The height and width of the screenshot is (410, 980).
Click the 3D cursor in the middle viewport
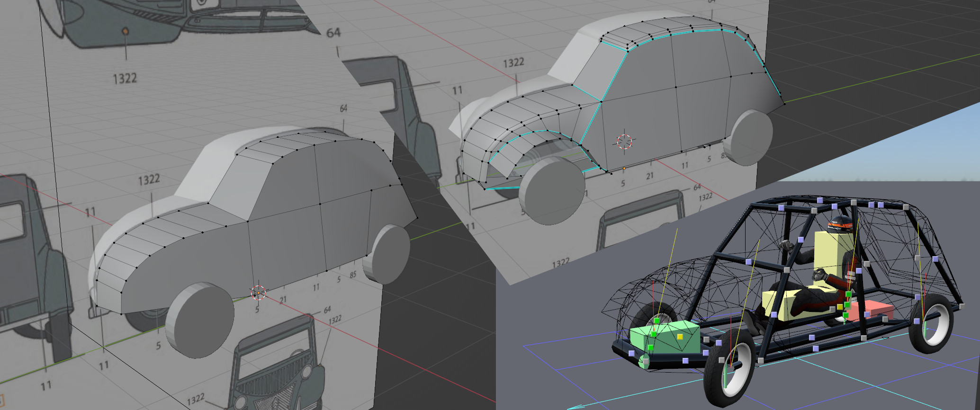624,141
